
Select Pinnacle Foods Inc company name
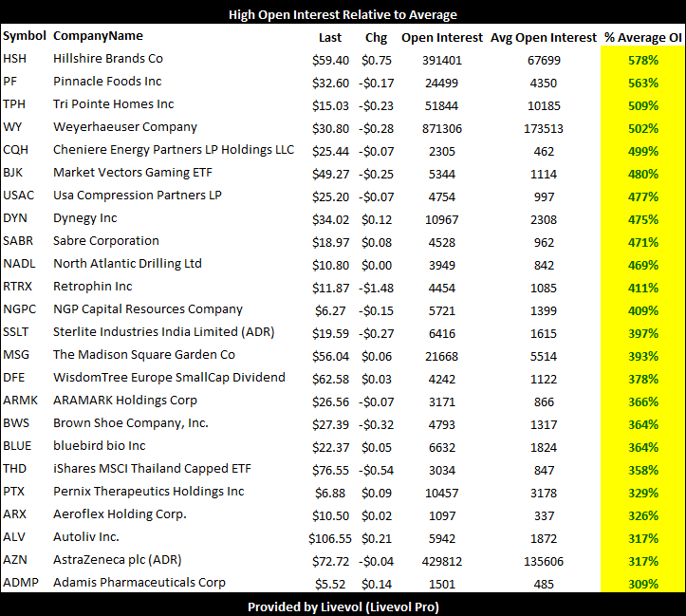[107, 82]
